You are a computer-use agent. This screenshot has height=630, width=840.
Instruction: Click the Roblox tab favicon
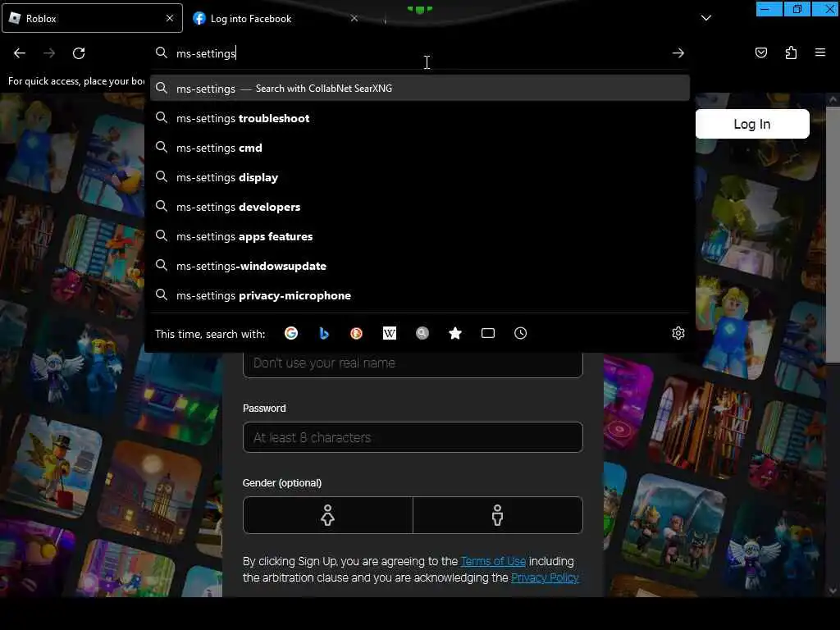point(15,18)
